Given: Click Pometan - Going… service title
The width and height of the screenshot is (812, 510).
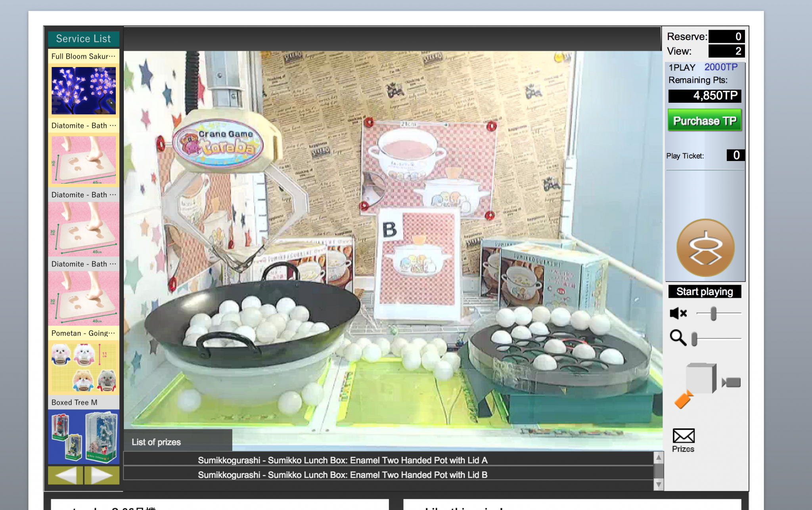Looking at the screenshot, I should pyautogui.click(x=84, y=333).
